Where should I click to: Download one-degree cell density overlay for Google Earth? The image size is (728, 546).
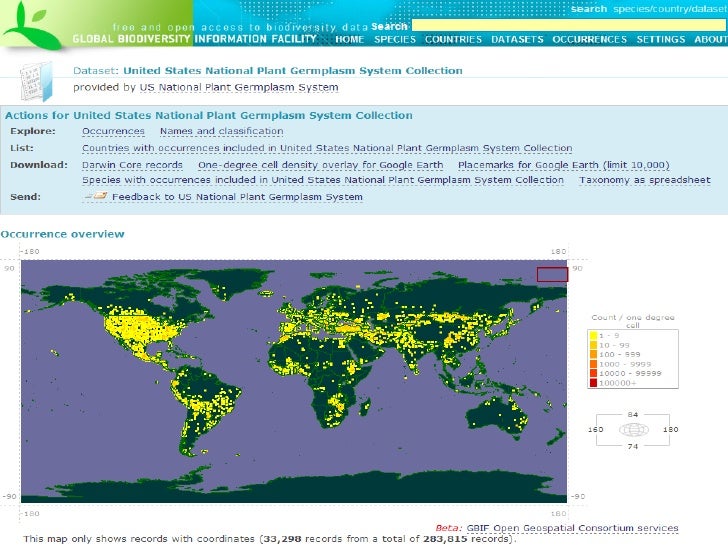tap(320, 165)
